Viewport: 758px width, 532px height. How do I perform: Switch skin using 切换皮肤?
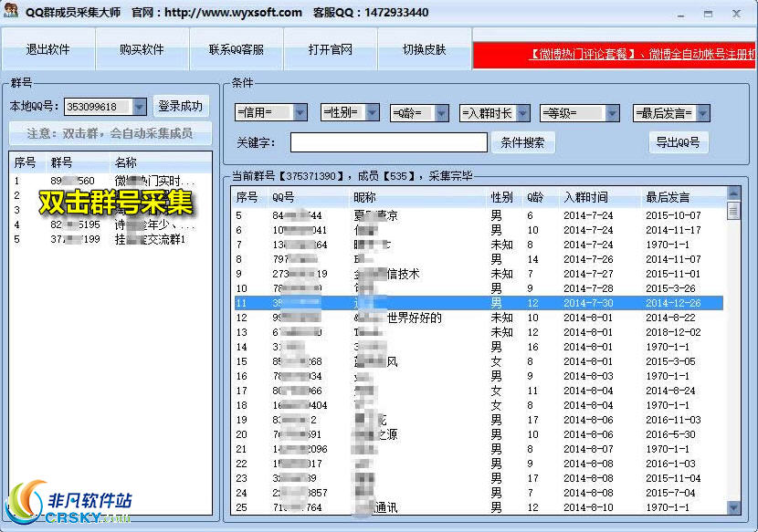(424, 49)
